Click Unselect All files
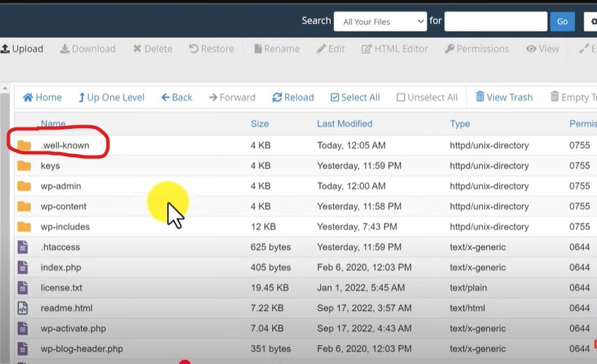The width and height of the screenshot is (597, 364). [427, 97]
